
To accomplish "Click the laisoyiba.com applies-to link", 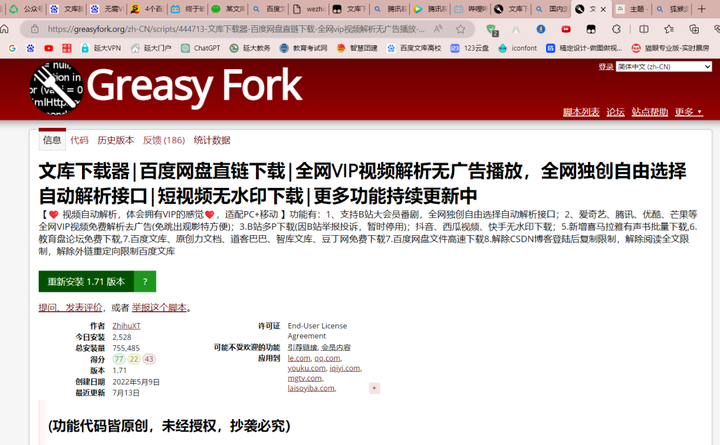I will click(311, 388).
